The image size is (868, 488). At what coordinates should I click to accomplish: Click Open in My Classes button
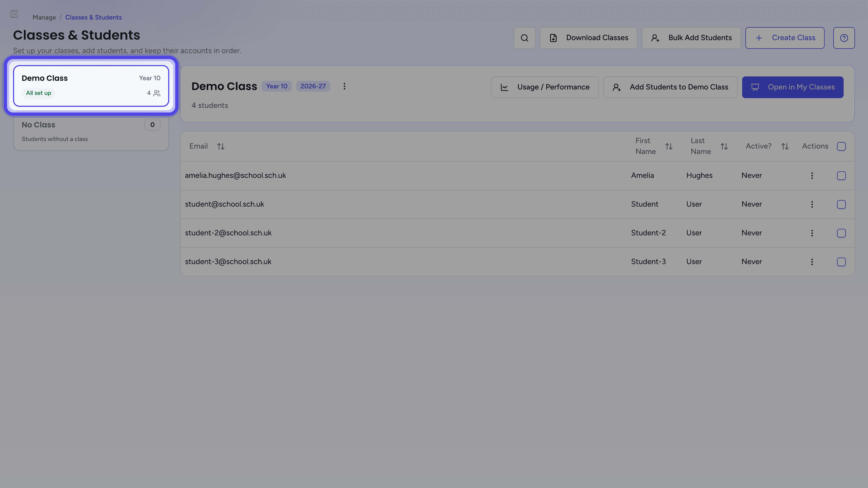793,87
